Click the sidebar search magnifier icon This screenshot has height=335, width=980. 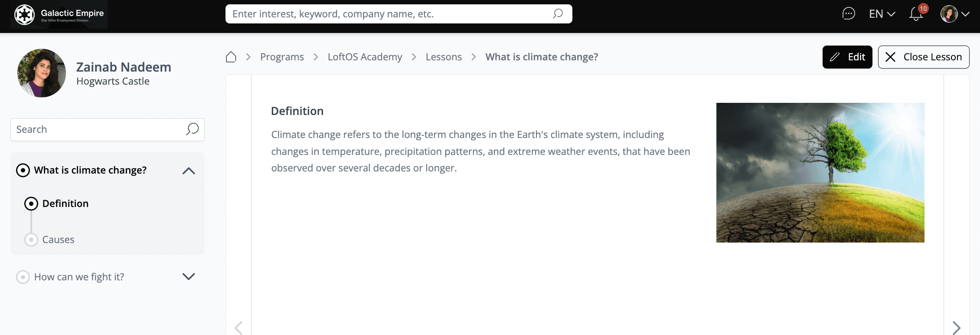(192, 129)
